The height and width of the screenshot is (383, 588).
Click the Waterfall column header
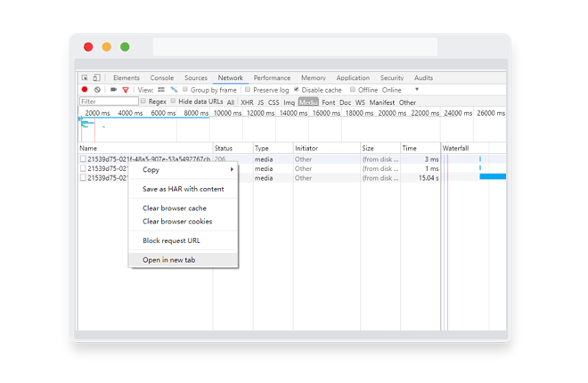(473, 148)
